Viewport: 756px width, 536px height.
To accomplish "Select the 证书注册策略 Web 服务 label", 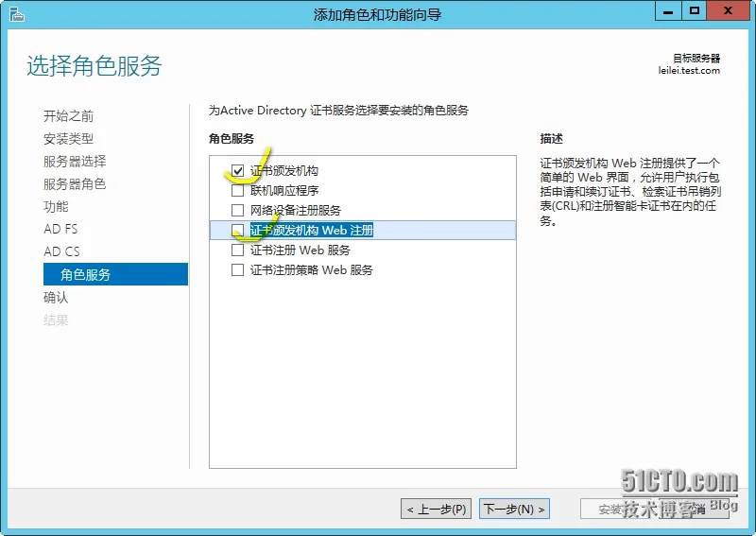I will [312, 269].
